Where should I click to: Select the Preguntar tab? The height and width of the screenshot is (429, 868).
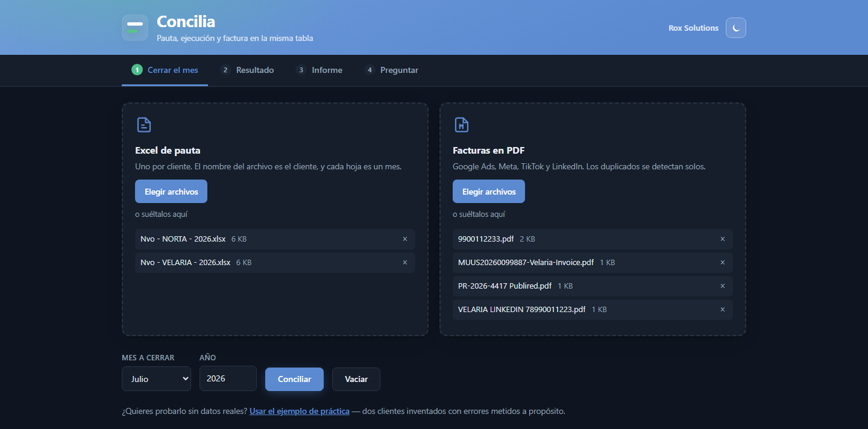pos(391,70)
